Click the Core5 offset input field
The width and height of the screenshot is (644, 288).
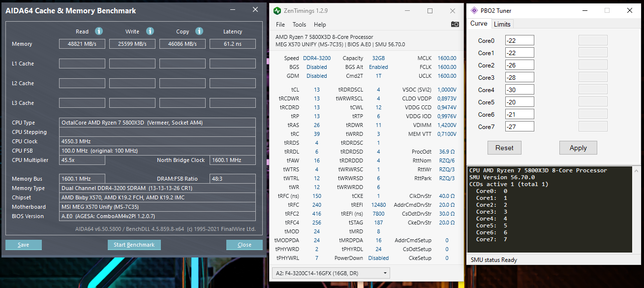[x=520, y=102]
